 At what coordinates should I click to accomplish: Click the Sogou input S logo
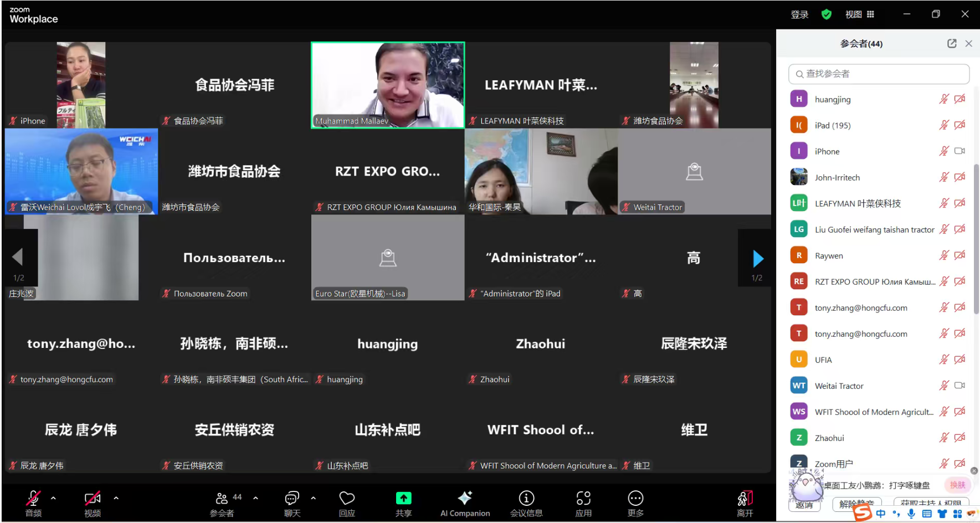coord(862,513)
